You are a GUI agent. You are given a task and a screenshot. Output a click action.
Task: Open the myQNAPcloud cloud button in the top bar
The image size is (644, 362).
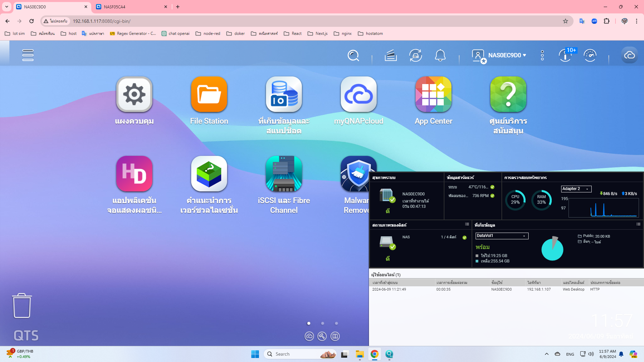click(630, 55)
